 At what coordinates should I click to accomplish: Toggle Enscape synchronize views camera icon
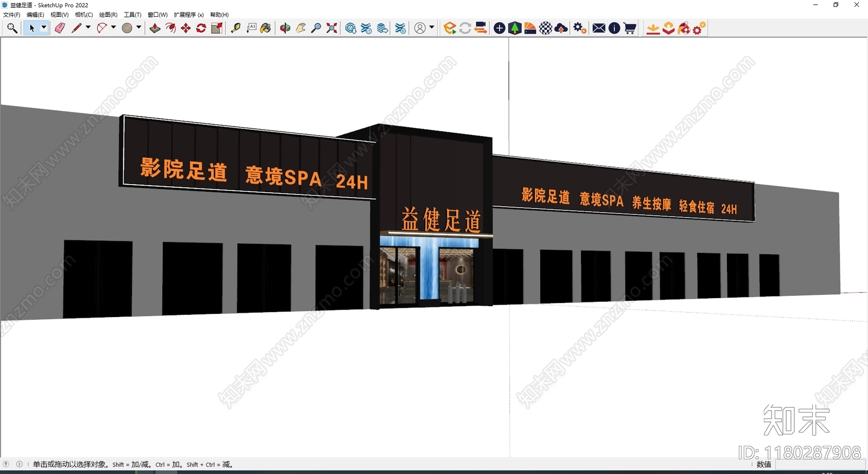481,28
